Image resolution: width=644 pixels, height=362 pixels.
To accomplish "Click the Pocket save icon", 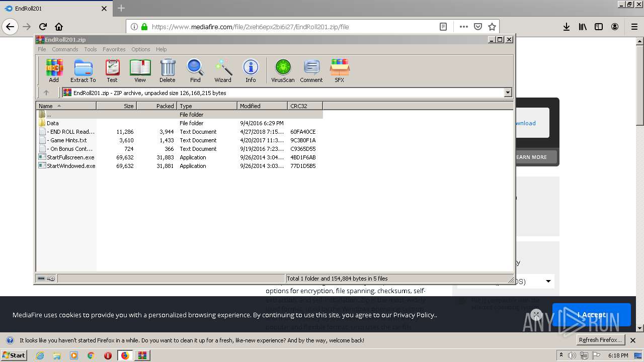I will click(x=478, y=27).
